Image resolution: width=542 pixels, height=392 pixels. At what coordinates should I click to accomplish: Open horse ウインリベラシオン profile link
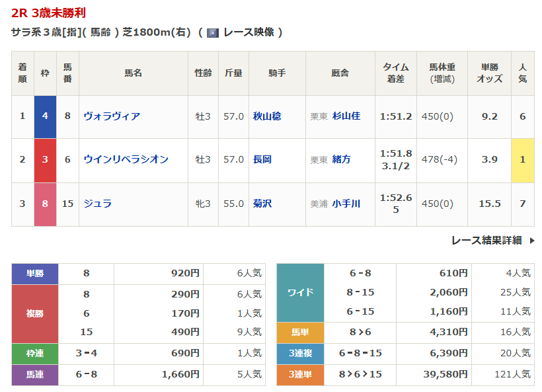(x=126, y=159)
